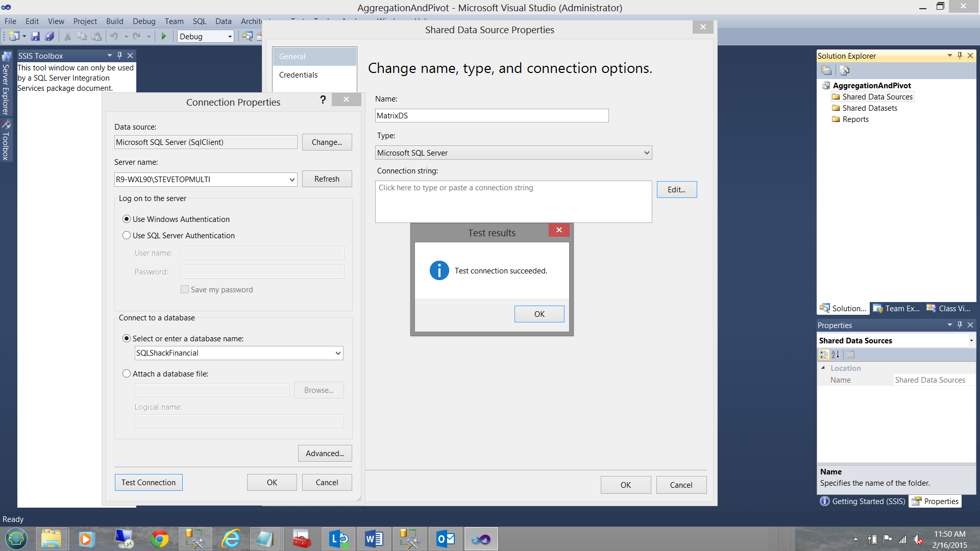This screenshot has width=980, height=551.
Task: Click the Save icon in toolbar
Action: click(x=35, y=36)
